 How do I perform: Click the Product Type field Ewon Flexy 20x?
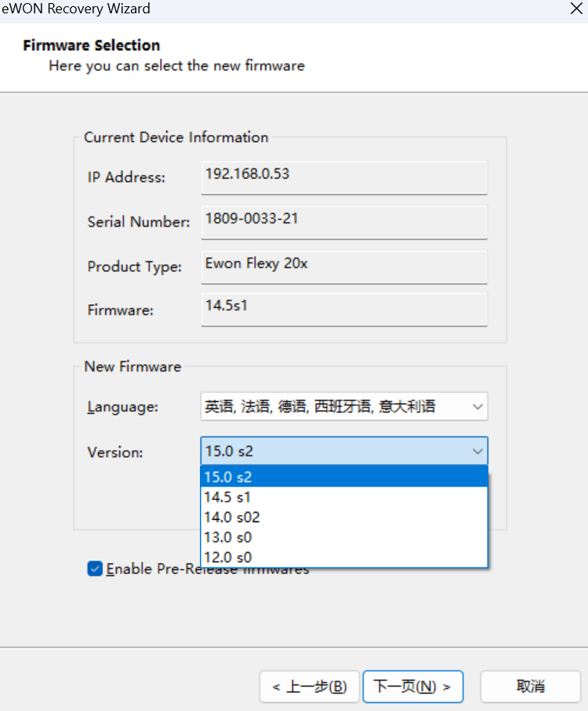344,267
